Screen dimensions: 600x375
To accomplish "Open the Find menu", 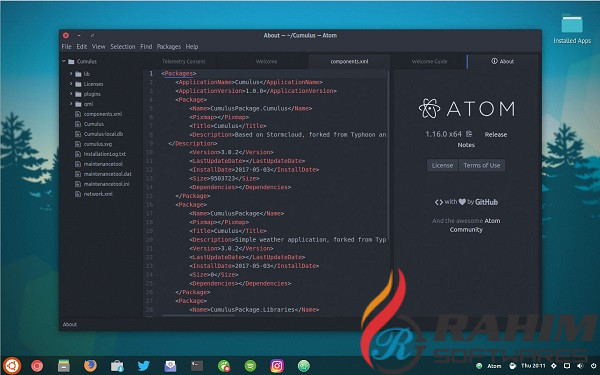I will click(x=146, y=47).
